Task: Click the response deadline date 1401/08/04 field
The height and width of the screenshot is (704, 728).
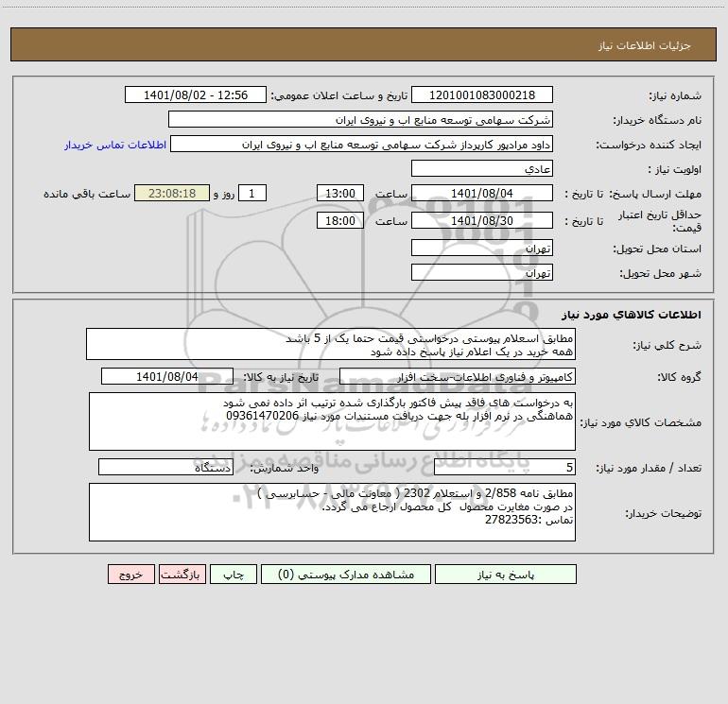Action: tap(482, 193)
